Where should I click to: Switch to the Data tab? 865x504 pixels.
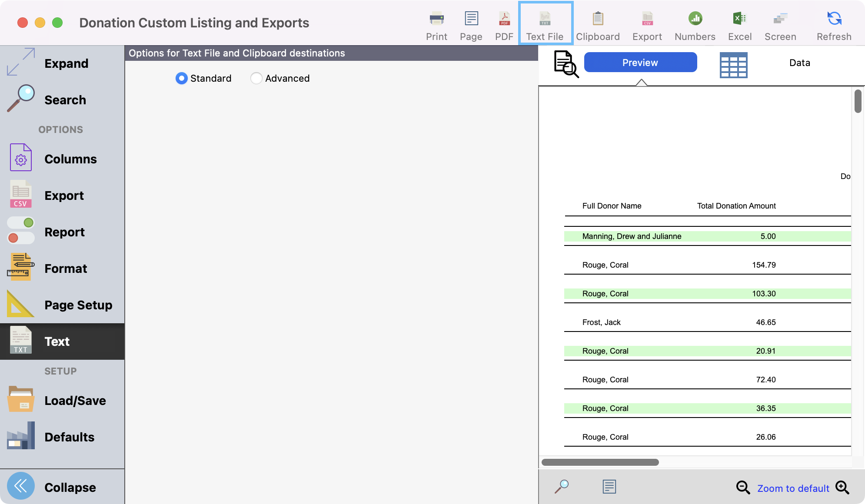pos(799,63)
